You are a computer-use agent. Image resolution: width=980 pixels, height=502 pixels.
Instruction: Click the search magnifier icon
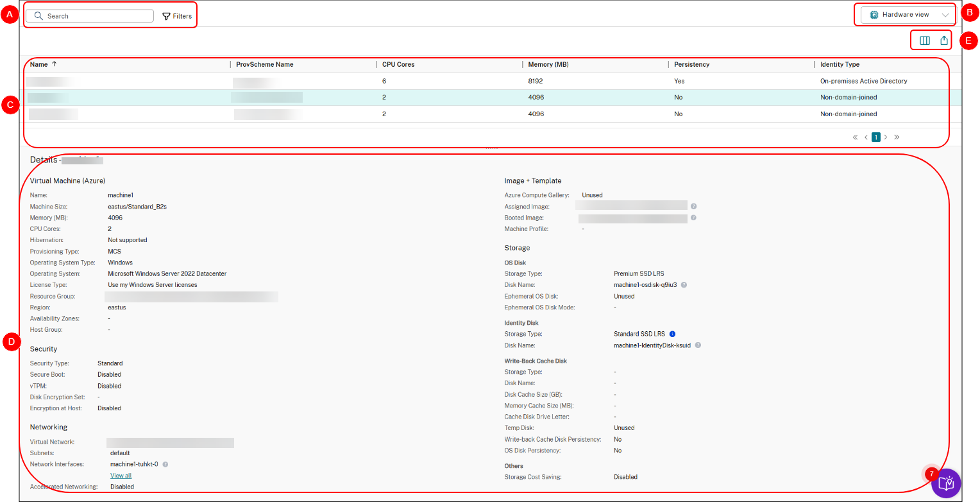click(x=38, y=15)
